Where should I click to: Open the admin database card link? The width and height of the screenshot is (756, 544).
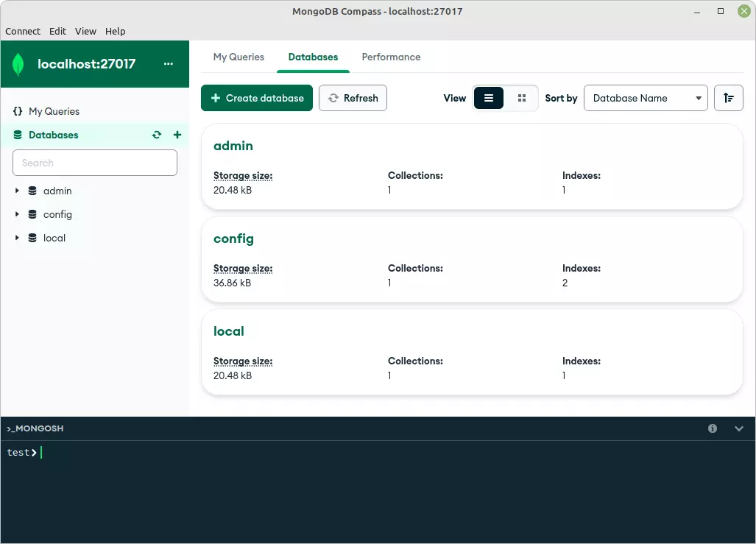(233, 146)
